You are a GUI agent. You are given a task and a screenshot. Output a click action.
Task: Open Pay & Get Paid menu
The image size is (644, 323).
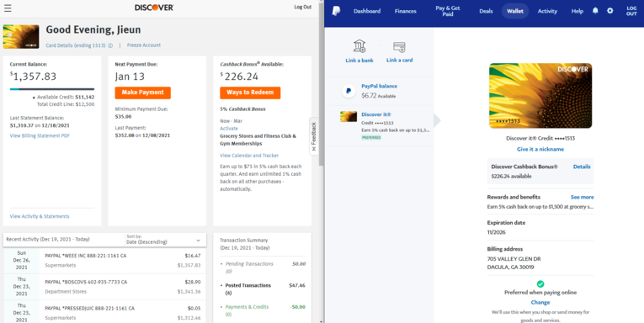point(448,11)
